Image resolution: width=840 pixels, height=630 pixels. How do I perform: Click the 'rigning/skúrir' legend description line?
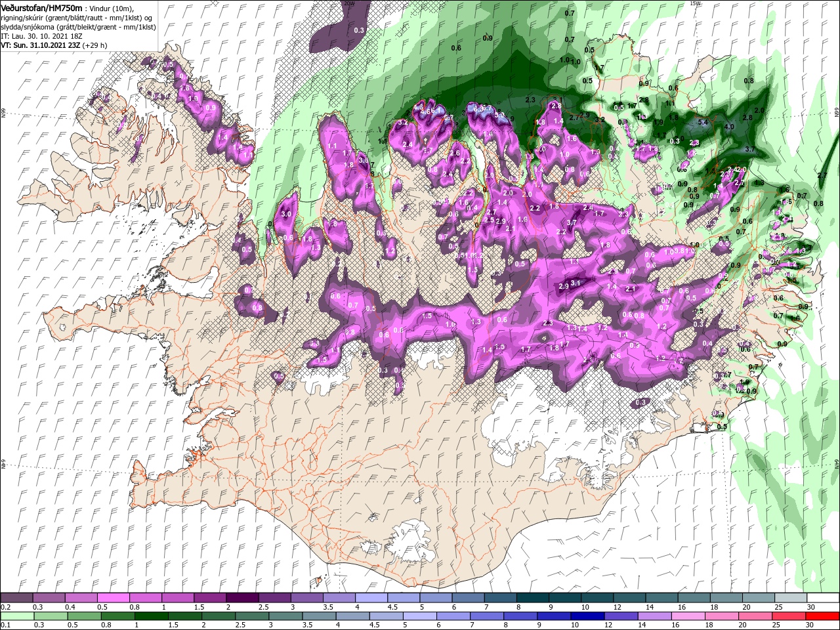point(75,17)
